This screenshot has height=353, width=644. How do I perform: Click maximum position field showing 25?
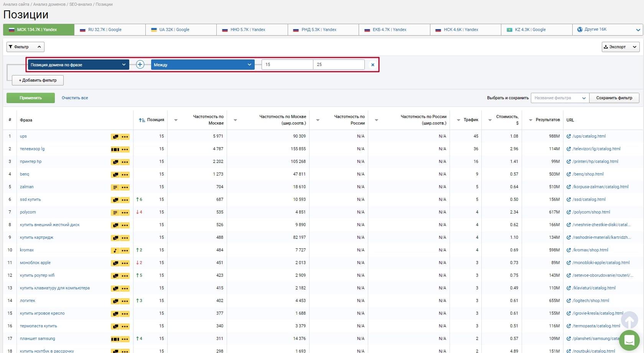(x=339, y=64)
